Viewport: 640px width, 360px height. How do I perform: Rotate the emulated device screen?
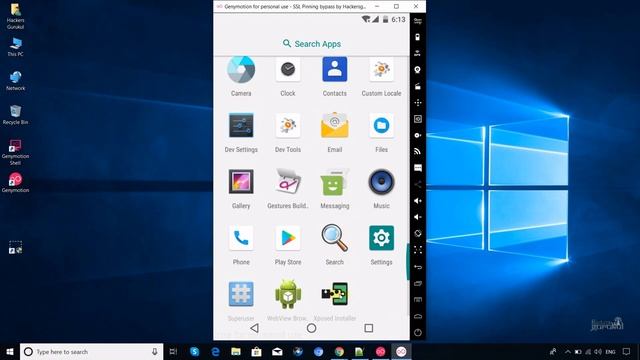(x=418, y=233)
